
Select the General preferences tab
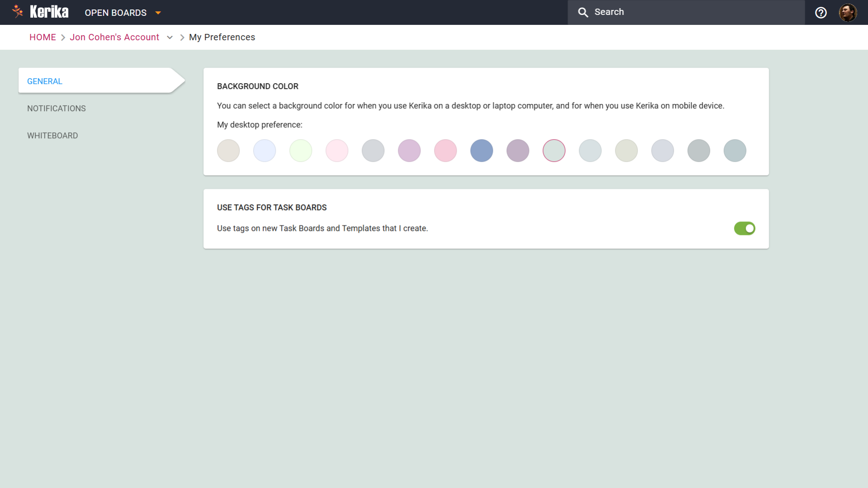pyautogui.click(x=45, y=81)
